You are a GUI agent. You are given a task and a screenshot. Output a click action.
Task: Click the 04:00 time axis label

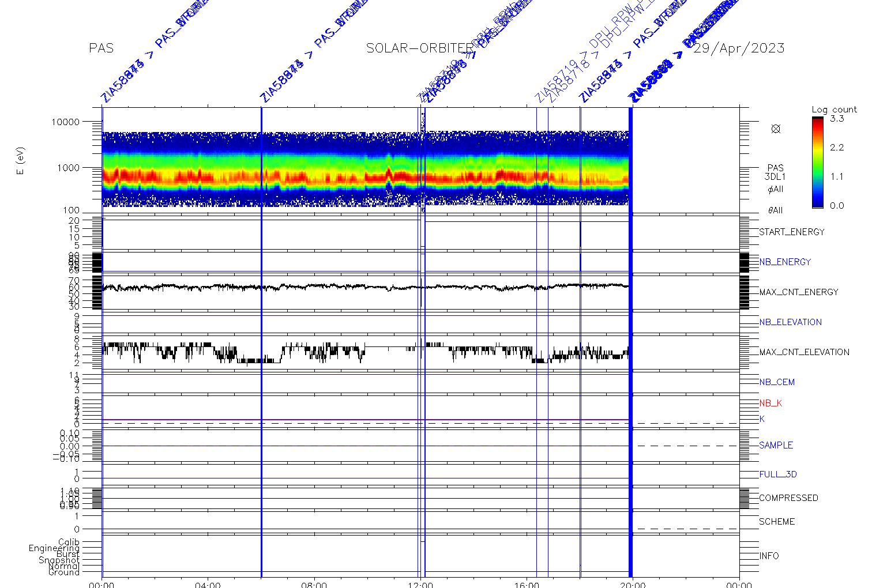pos(208,585)
